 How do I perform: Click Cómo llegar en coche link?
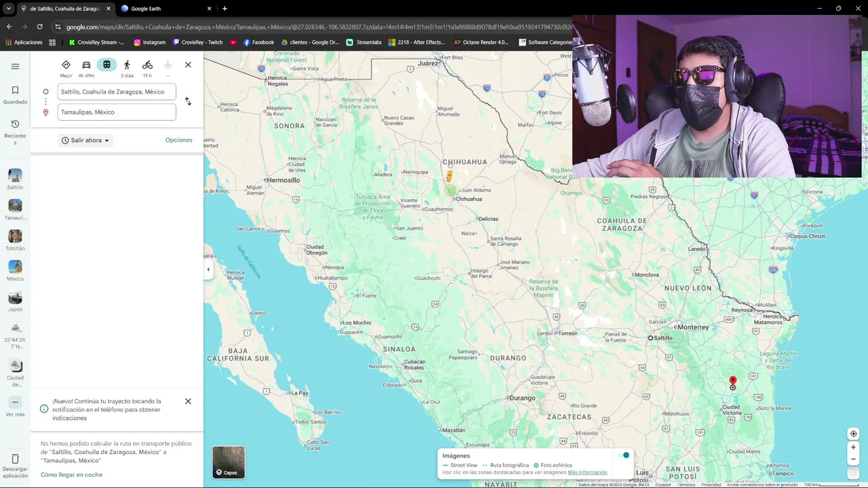pos(71,474)
